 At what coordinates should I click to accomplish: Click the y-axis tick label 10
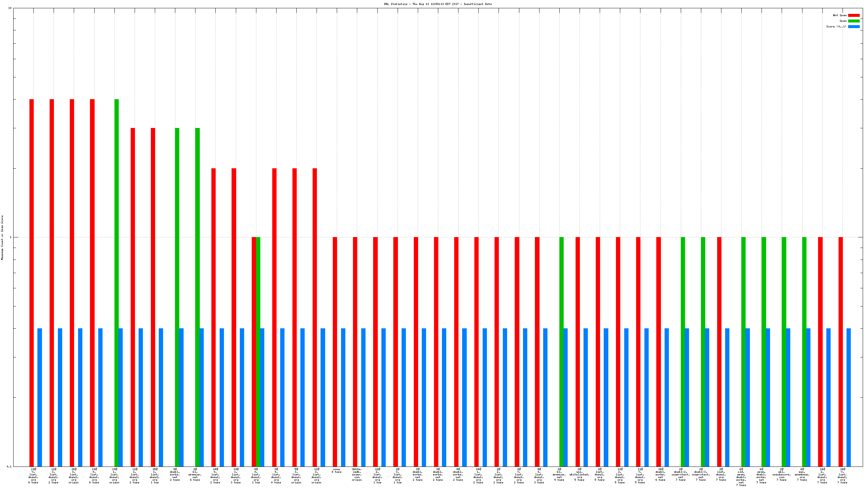(x=10, y=8)
